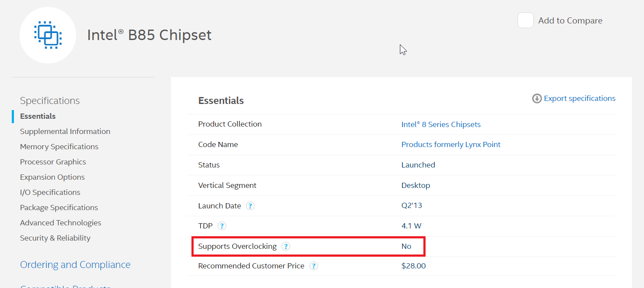The width and height of the screenshot is (644, 288).
Task: Jump to Security & Reliability
Action: click(x=55, y=238)
